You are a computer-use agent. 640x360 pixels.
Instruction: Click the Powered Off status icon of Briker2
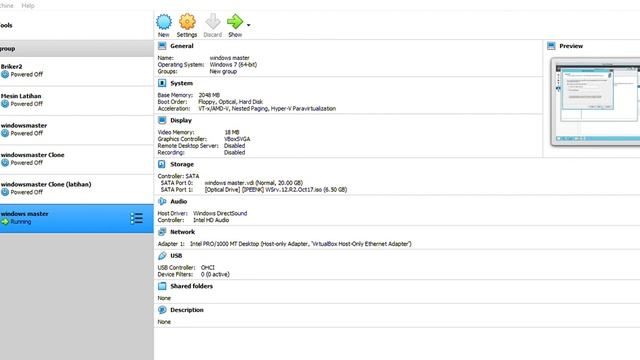coord(5,74)
